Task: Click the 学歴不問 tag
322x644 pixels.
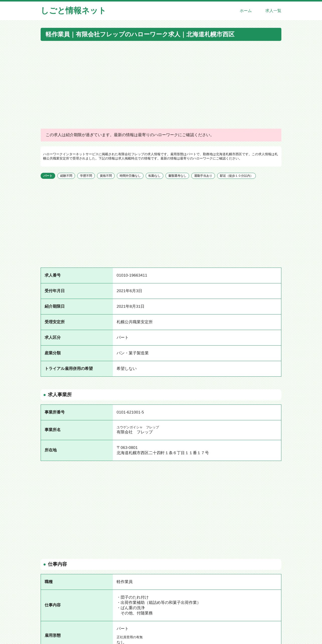Action: (86, 176)
